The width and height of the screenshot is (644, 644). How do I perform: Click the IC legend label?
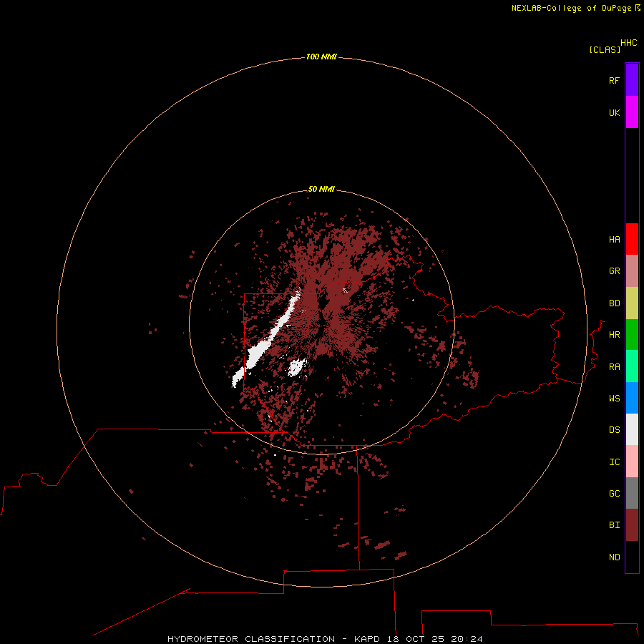[x=614, y=462]
